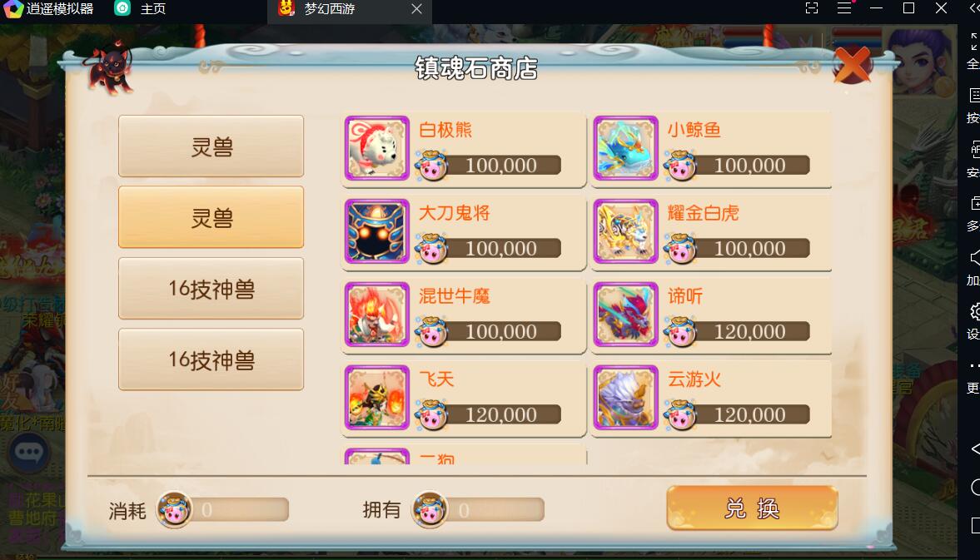Select the 白极熊 pet portrait icon
The height and width of the screenshot is (560, 980).
(x=377, y=148)
